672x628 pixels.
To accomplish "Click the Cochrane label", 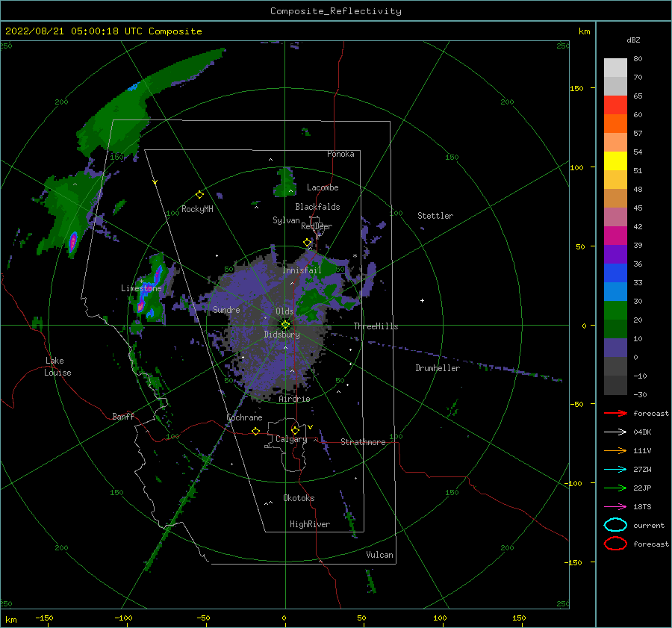I will [244, 417].
